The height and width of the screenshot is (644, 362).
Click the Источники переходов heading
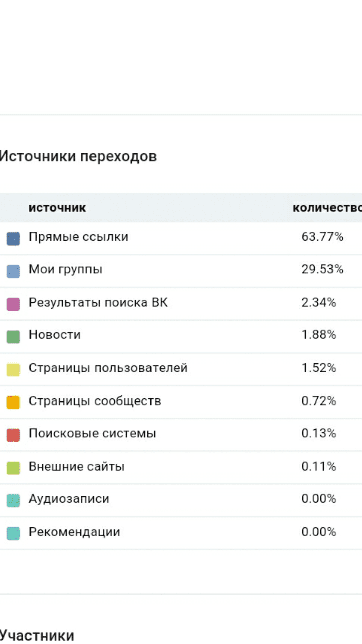(78, 156)
